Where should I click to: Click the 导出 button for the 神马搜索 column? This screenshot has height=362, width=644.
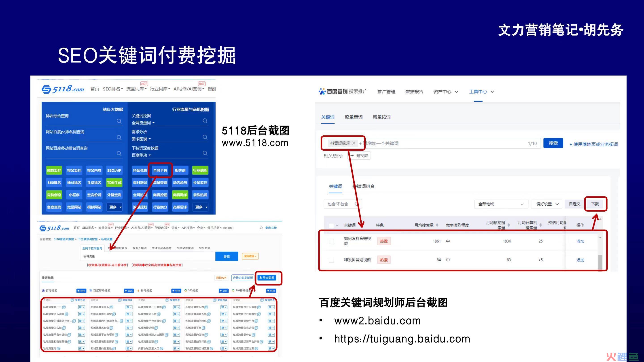click(x=176, y=291)
